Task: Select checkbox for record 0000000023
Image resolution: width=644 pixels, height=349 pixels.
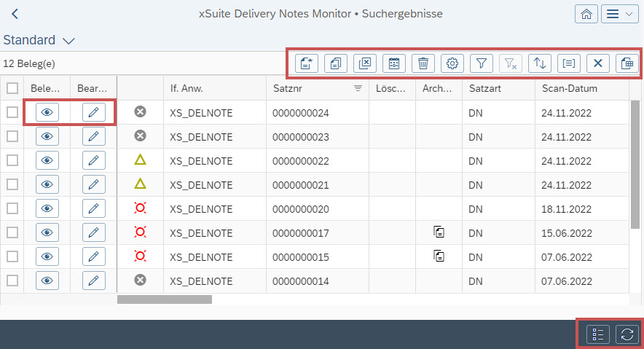Action: coord(12,136)
